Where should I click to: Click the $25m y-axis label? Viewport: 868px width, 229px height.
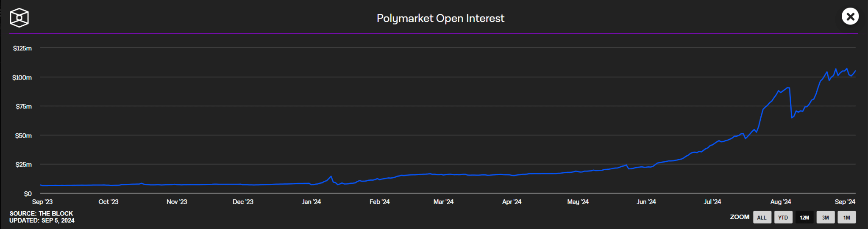23,164
